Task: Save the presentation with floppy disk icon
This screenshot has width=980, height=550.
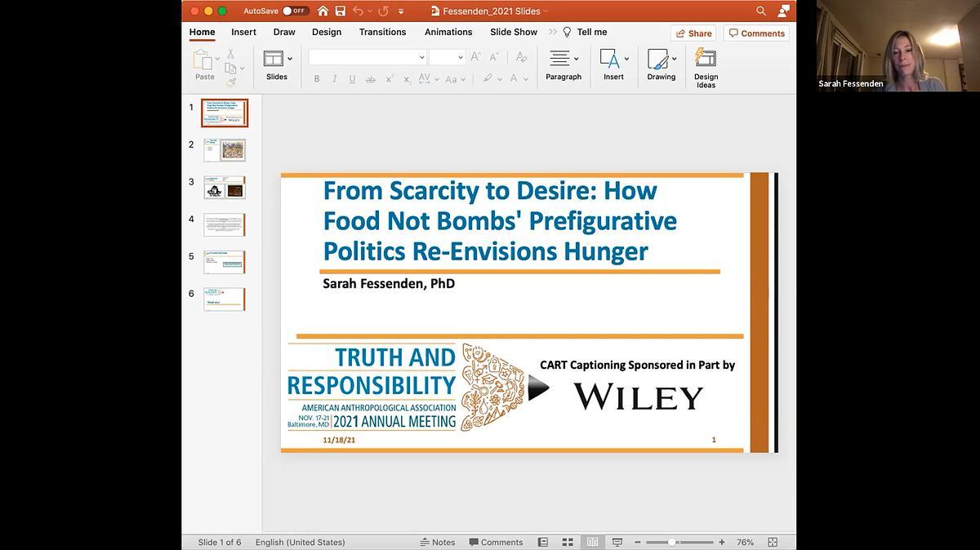Action: click(341, 11)
